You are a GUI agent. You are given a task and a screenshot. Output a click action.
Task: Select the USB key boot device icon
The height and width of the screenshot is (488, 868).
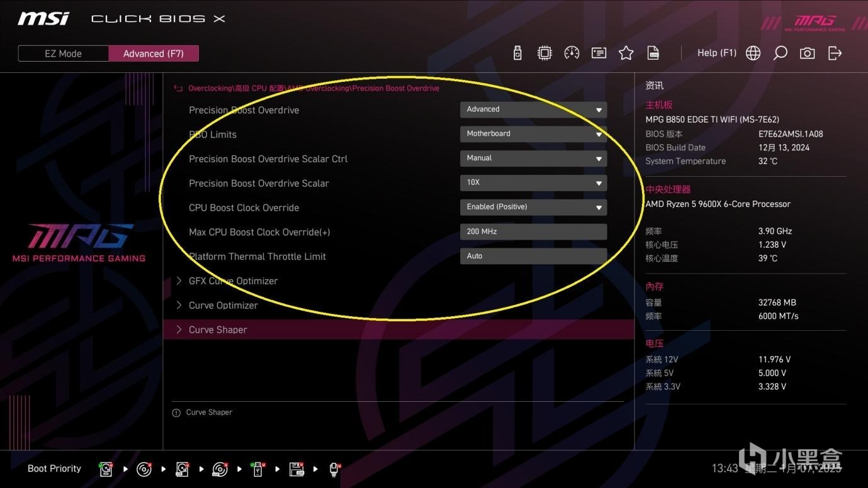point(257,469)
